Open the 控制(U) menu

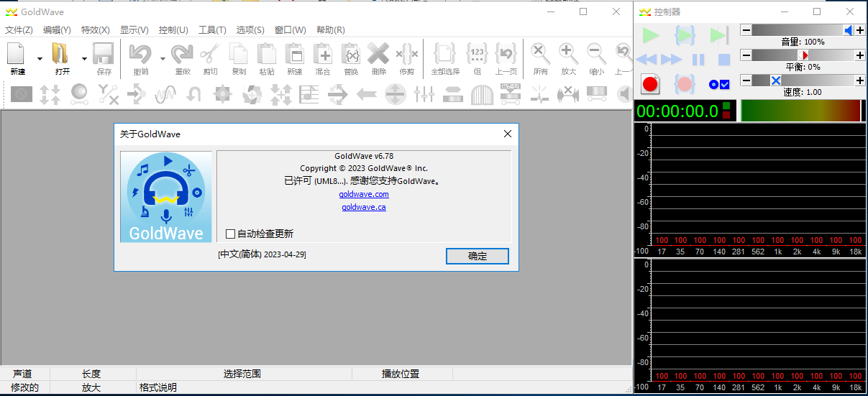[x=173, y=29]
